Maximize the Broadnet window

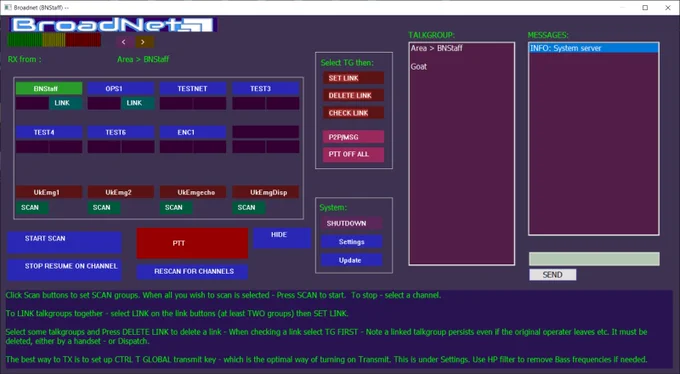click(x=645, y=7)
